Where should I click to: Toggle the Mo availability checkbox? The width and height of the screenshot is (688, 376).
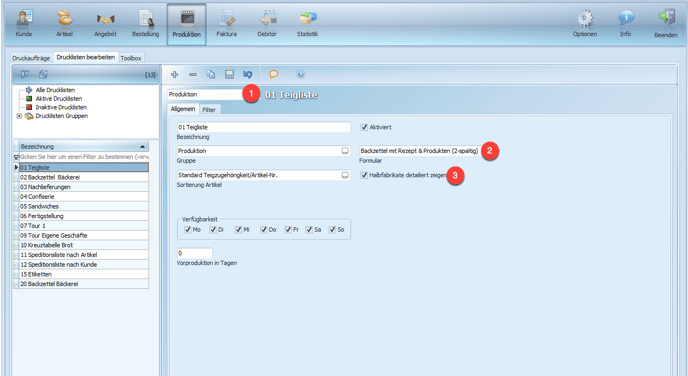(x=187, y=229)
